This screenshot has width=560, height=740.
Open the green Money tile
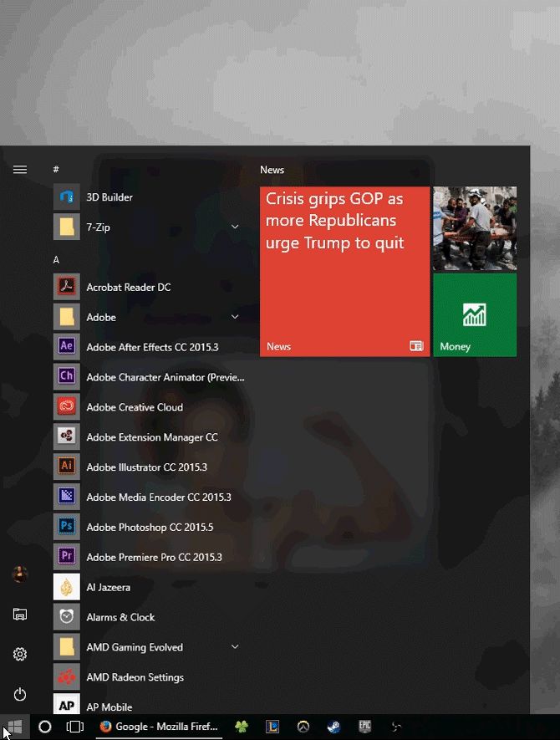pyautogui.click(x=474, y=315)
